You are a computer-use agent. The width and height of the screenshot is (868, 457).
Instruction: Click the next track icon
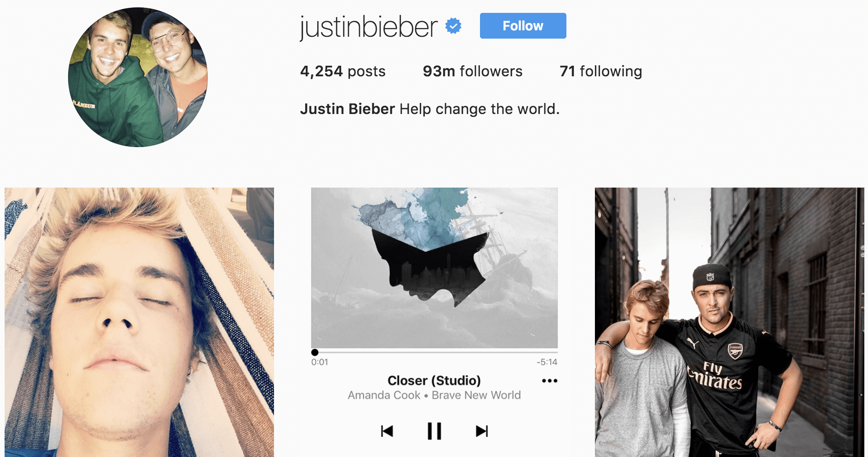[482, 431]
